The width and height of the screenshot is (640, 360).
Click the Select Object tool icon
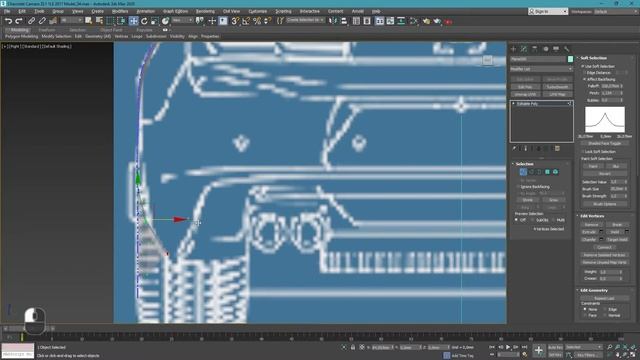[x=88, y=21]
